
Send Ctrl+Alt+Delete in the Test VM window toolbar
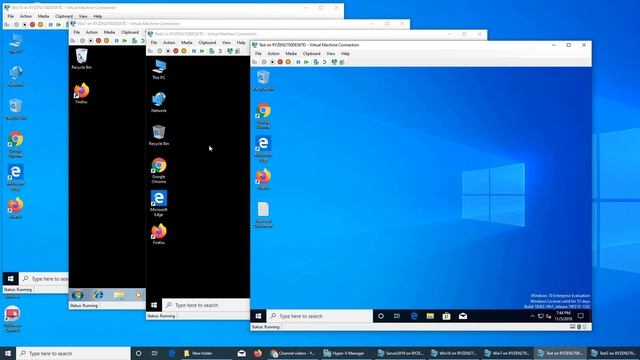coord(255,62)
